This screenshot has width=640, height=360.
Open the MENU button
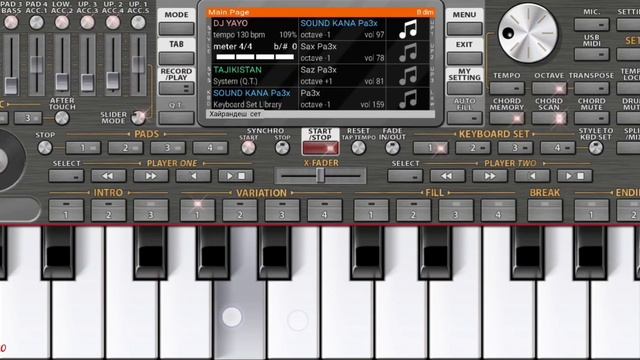(464, 29)
